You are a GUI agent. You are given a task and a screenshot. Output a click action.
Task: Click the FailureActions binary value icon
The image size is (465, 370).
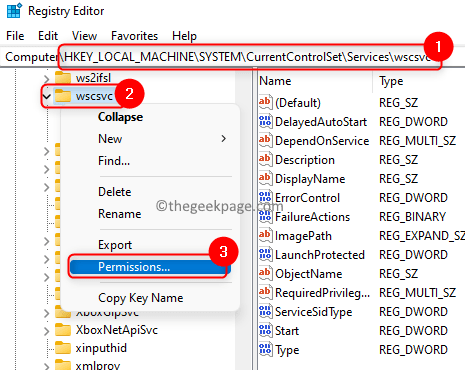point(265,216)
